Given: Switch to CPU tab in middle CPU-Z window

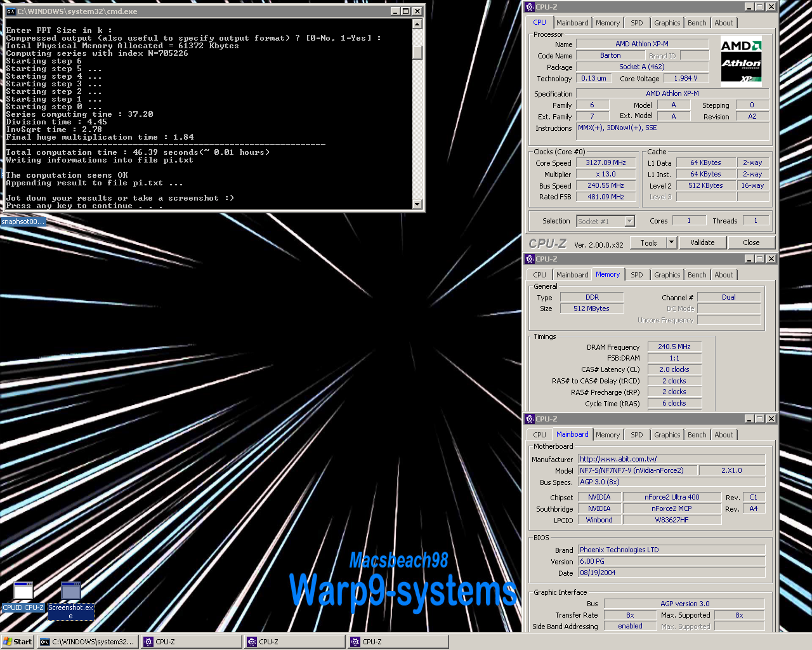Looking at the screenshot, I should coord(540,275).
